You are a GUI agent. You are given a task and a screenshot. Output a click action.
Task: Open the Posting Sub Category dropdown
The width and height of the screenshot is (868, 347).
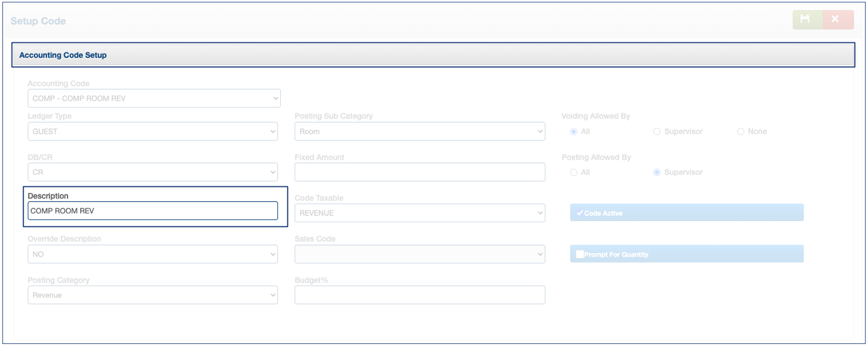pos(420,131)
